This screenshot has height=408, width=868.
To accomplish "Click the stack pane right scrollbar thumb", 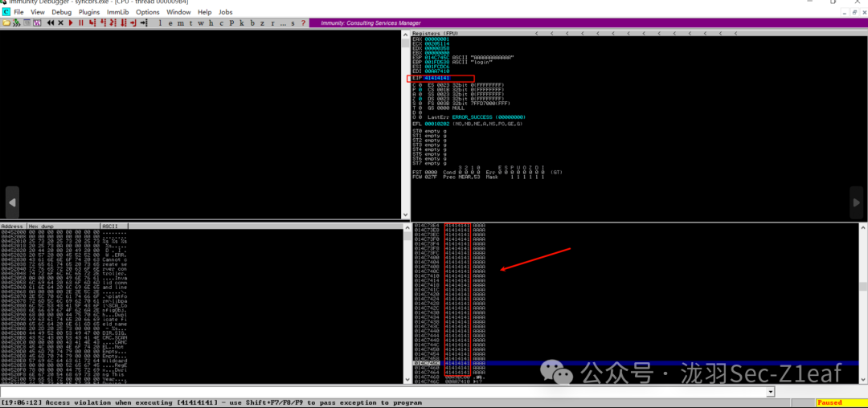I will tap(862, 286).
